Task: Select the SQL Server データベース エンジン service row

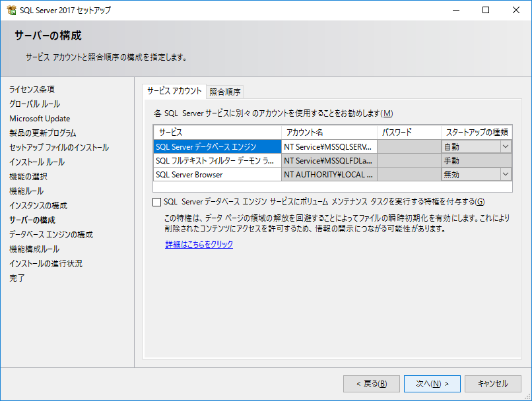Action: pos(217,147)
